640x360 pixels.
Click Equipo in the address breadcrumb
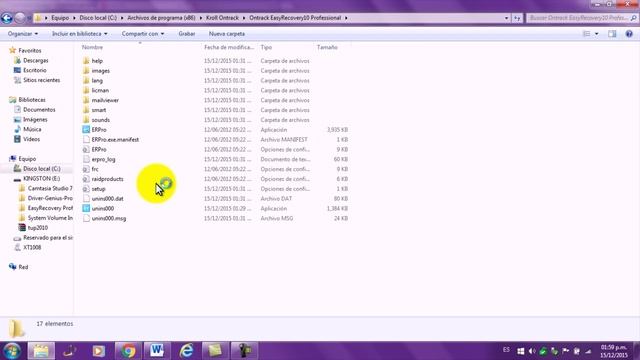(60, 18)
